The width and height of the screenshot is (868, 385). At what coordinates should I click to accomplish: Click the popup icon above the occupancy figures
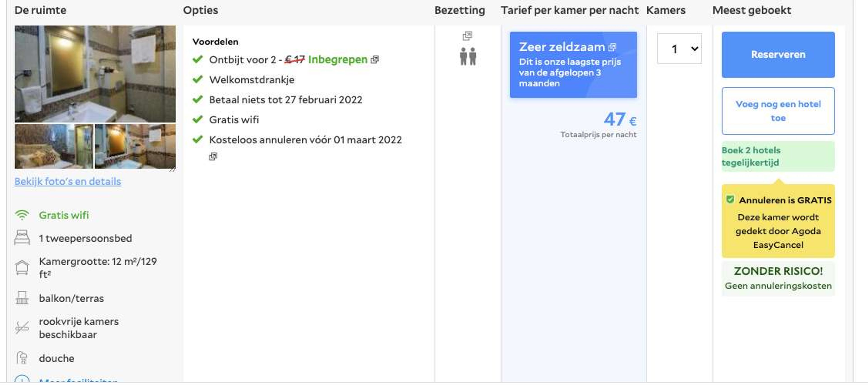tap(467, 36)
